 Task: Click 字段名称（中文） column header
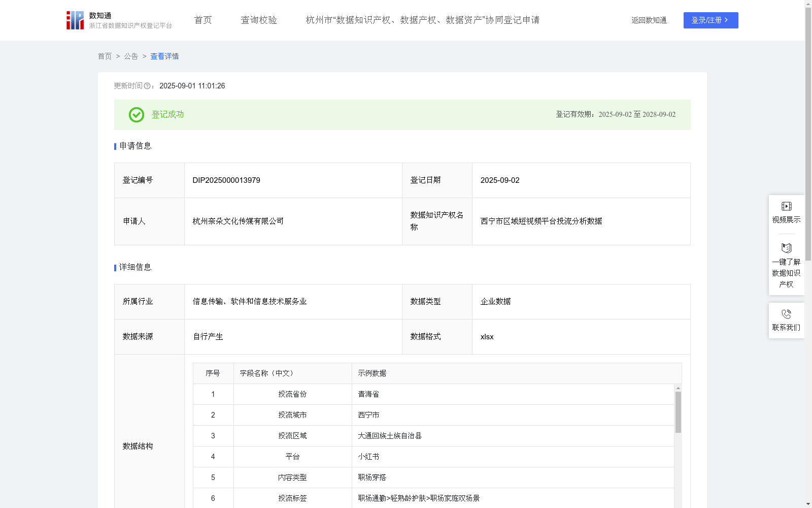293,373
